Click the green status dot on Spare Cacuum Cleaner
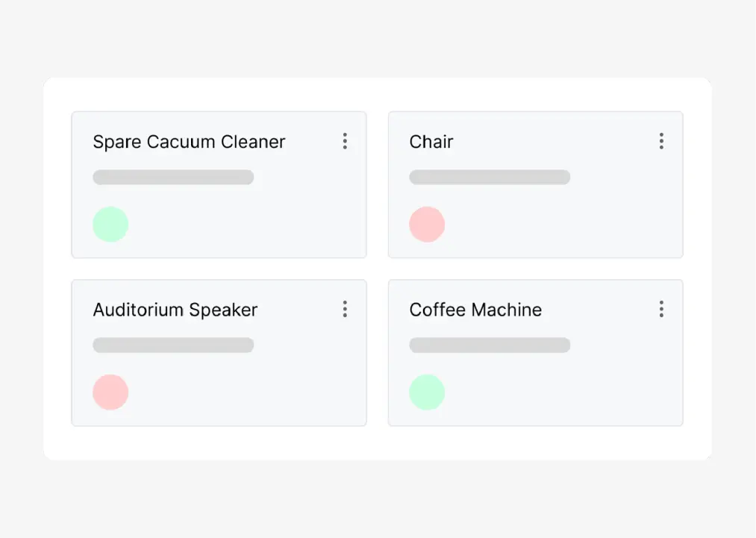 point(110,225)
